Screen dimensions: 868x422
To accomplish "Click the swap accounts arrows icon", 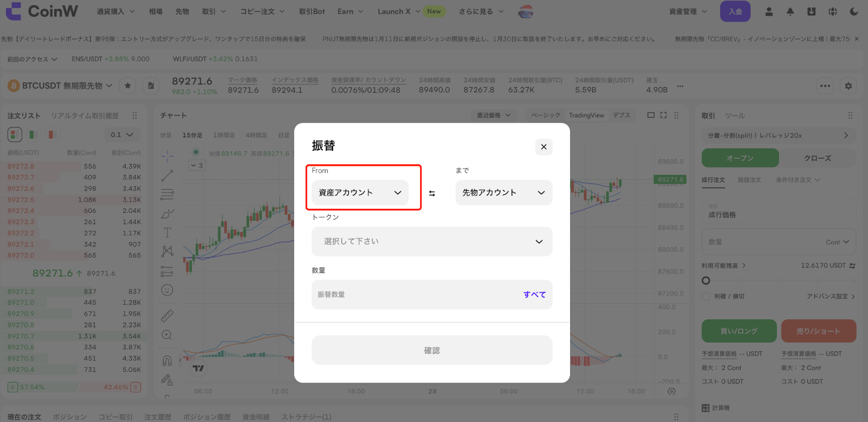I will pyautogui.click(x=432, y=193).
